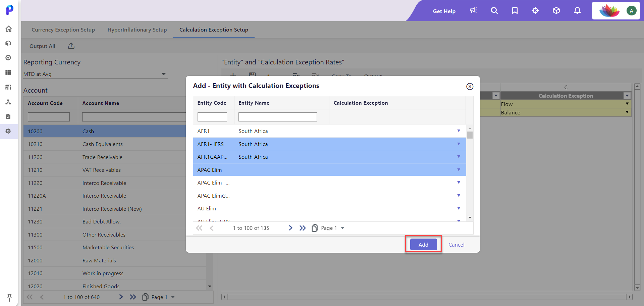Open the Balance cell dropdown arrow

coord(627,112)
